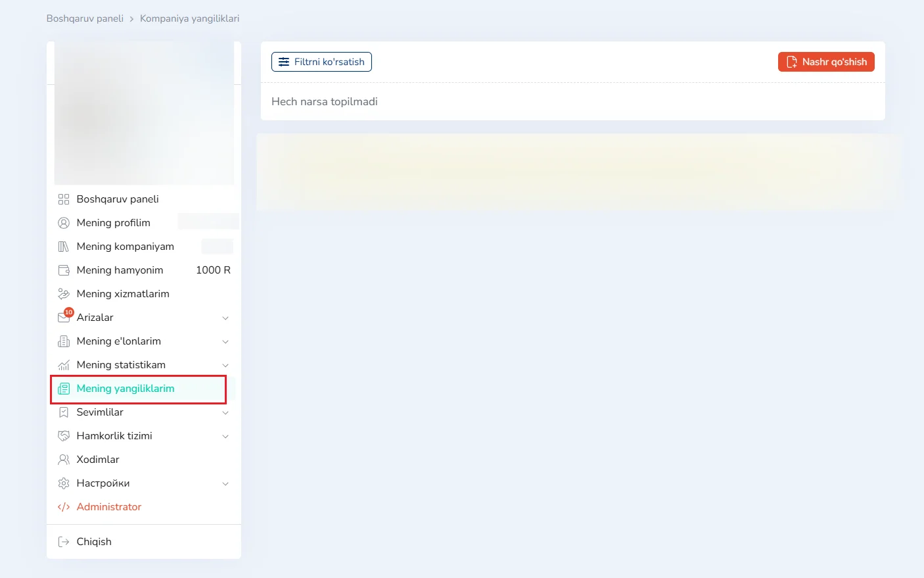Click the Mening hamyonim wallet icon
Viewport: 924px width, 578px height.
point(64,270)
